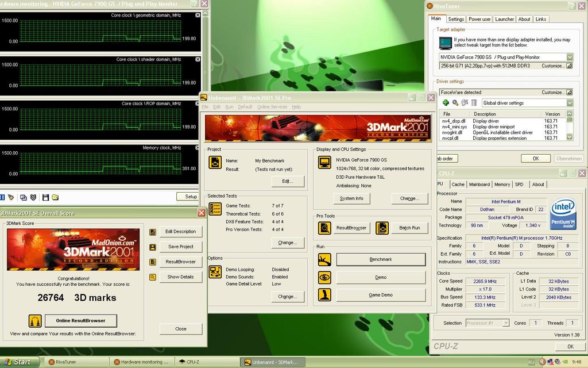Click the Project icon in 3DMark2001

(215, 163)
